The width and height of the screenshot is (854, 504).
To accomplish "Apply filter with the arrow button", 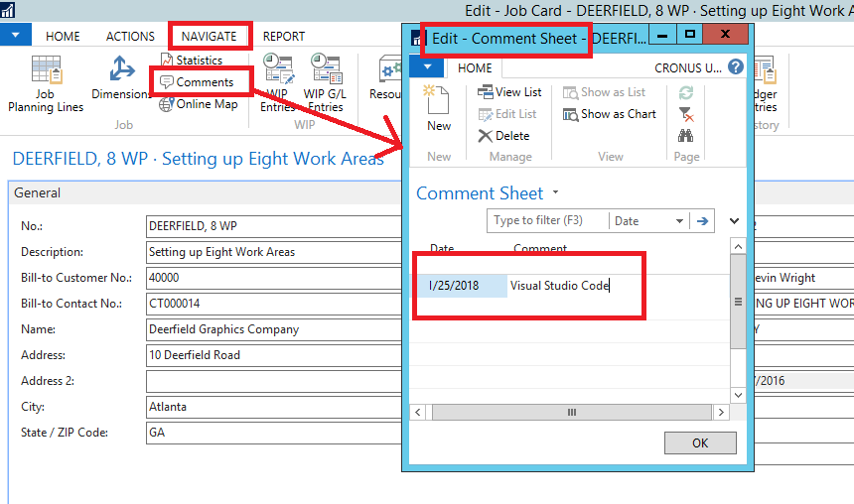I will 702,221.
